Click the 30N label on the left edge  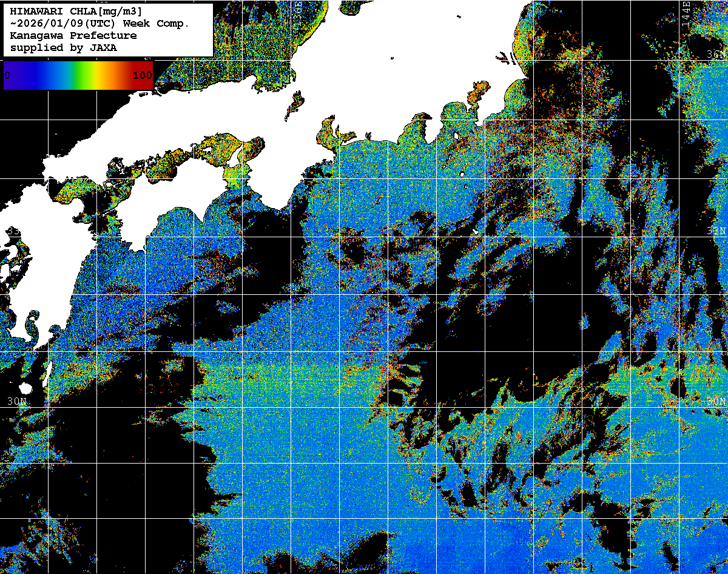point(17,401)
